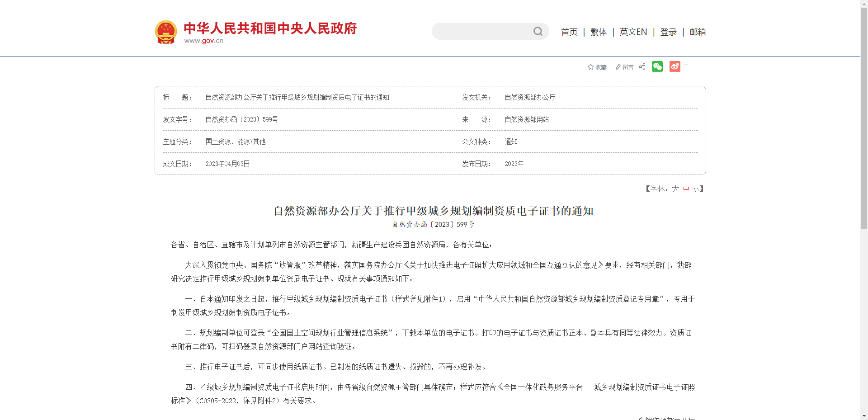Screen dimensions: 868x420
Task: Click the 收藏 favorite star icon
Action: pos(591,66)
